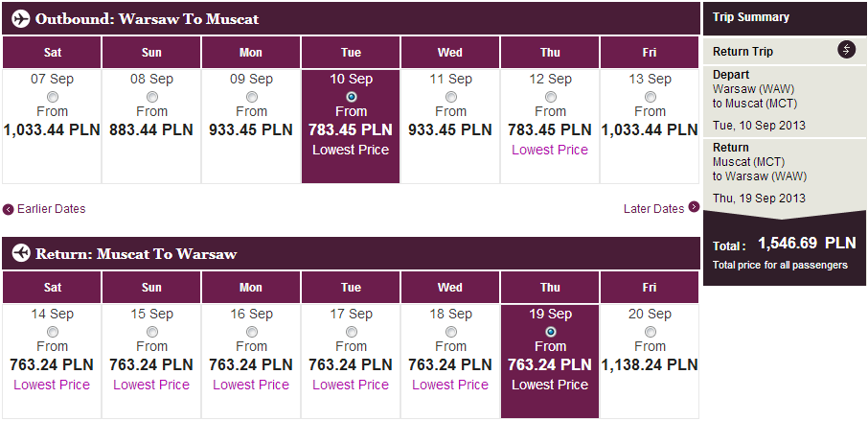The width and height of the screenshot is (868, 421).
Task: Click the Later Dates arrow icon
Action: pos(694,207)
